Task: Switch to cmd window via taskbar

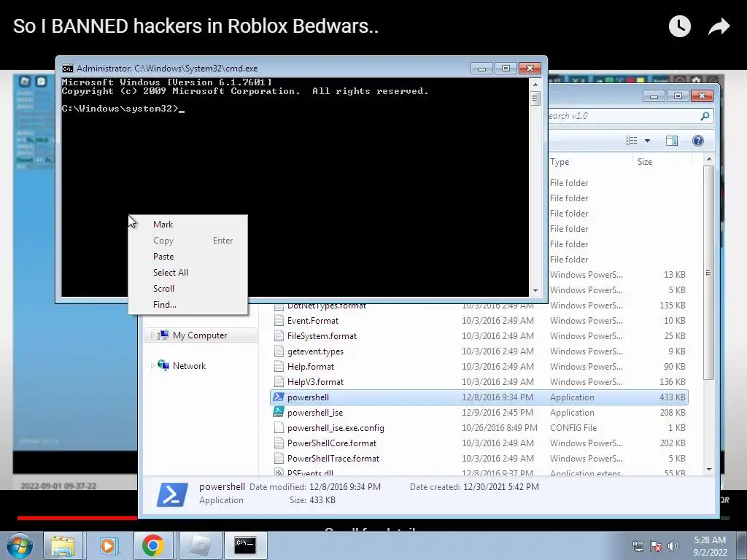Action: point(245,545)
